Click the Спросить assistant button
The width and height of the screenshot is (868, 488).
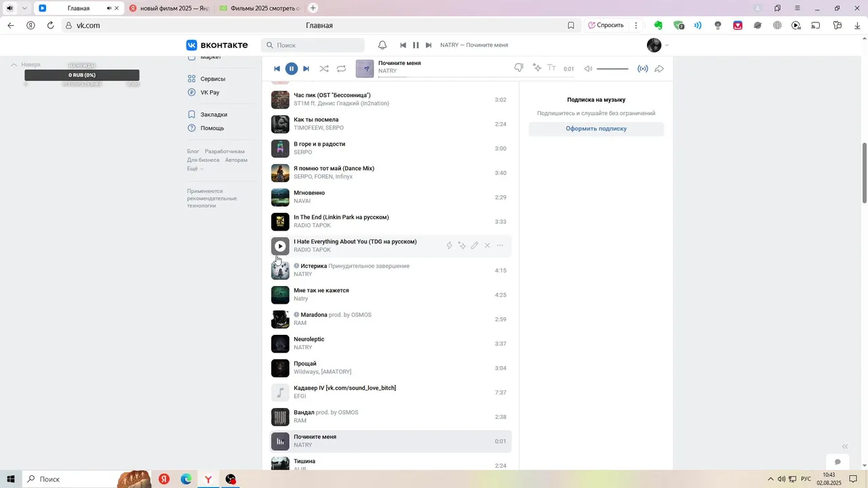[606, 25]
